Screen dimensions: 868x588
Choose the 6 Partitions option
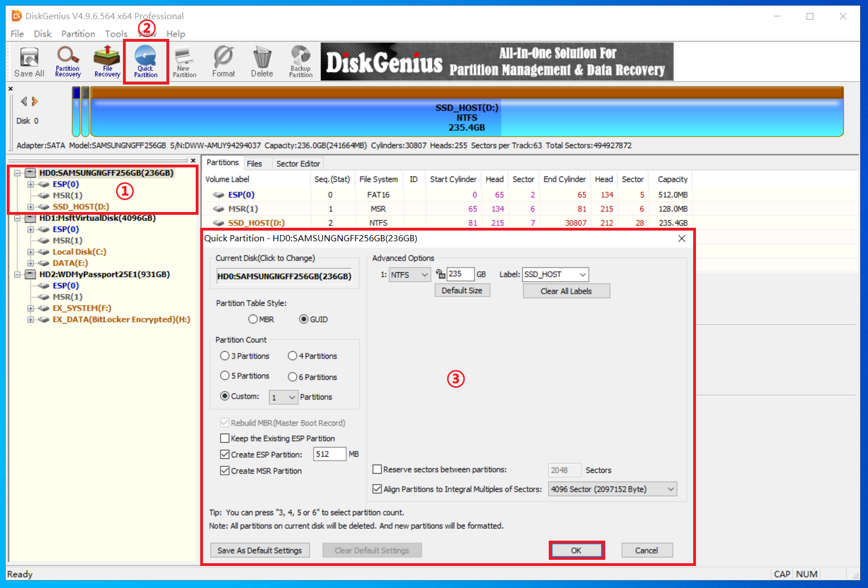tap(292, 377)
